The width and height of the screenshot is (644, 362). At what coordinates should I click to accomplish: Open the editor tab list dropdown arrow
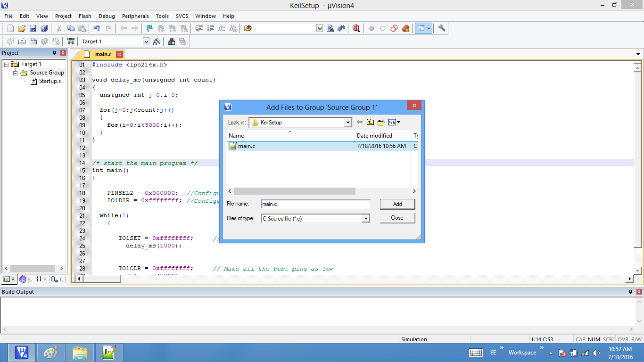[x=638, y=54]
